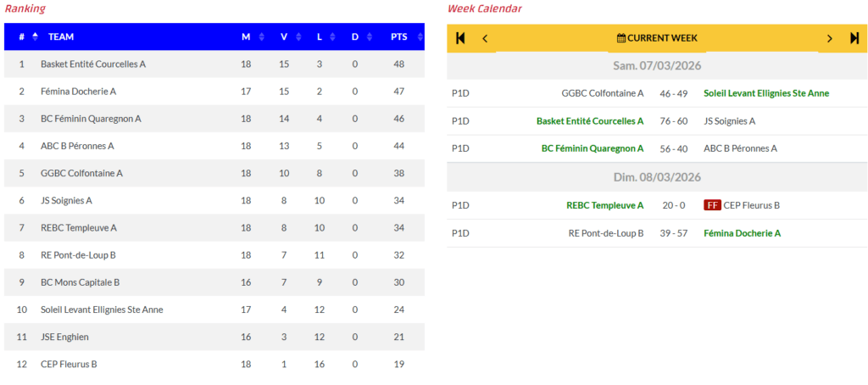Open Basket Entité Courcelles A in ranking table
Screen dimensions: 868x385
coord(93,64)
